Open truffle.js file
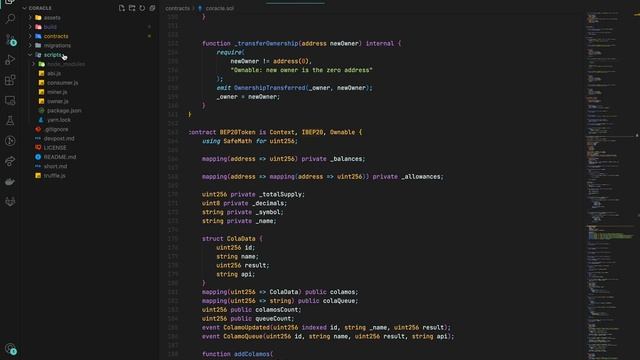The width and height of the screenshot is (640, 360). (54, 176)
